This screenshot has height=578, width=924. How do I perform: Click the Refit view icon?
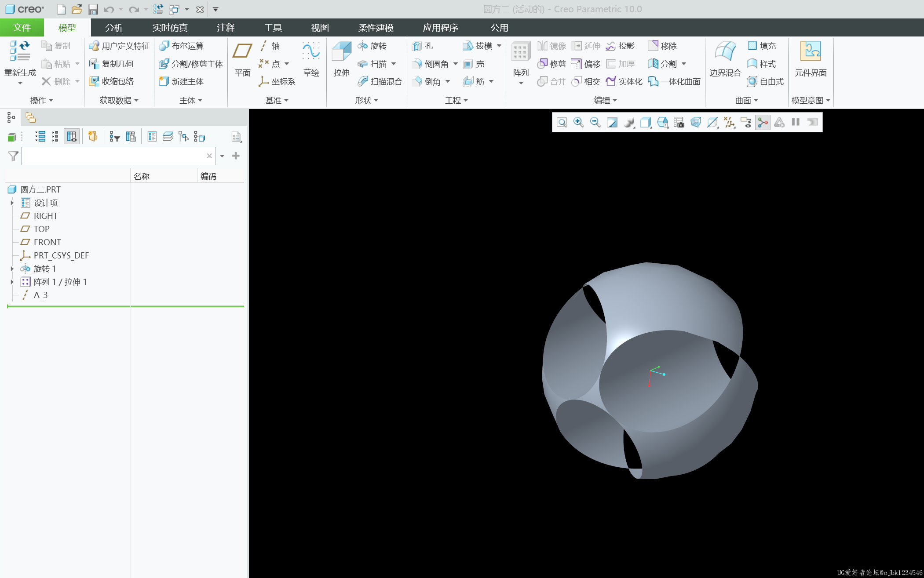[x=562, y=122]
